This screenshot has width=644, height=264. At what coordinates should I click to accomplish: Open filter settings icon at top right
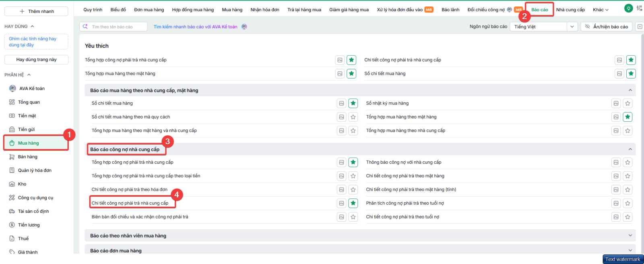click(639, 8)
